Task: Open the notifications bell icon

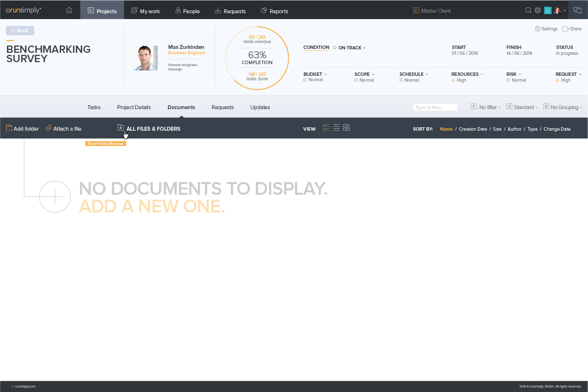Action: (547, 10)
